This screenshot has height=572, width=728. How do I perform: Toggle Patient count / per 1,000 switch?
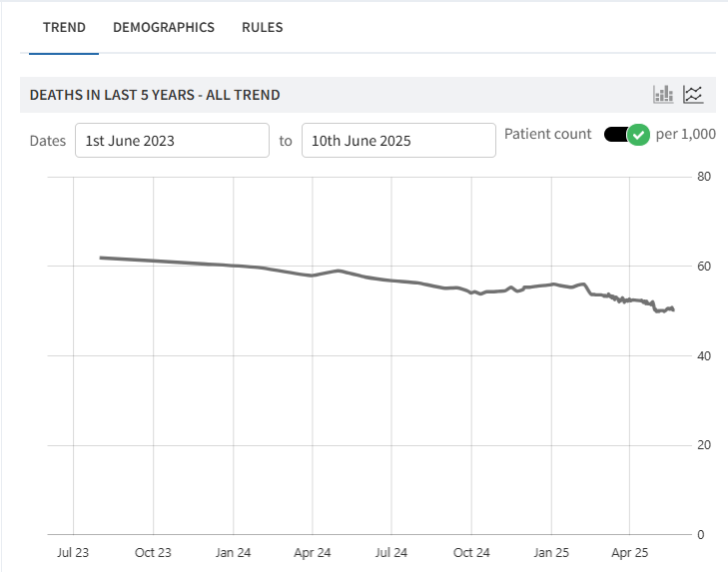pos(627,135)
